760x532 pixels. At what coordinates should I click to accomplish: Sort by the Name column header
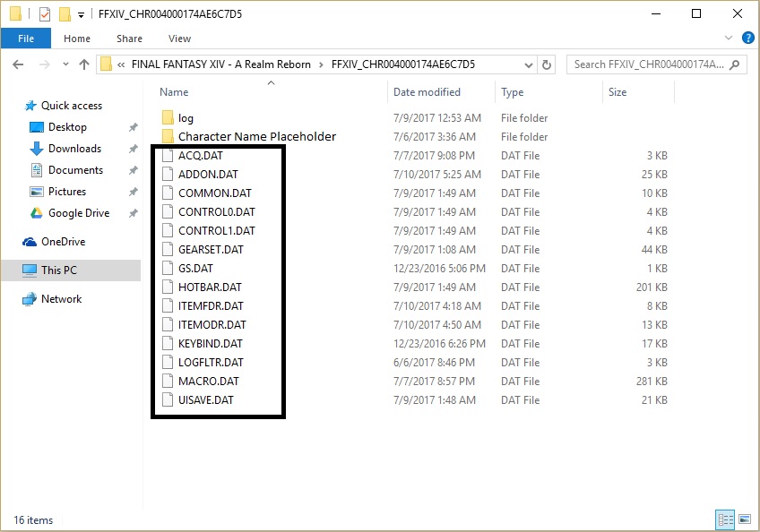174,92
